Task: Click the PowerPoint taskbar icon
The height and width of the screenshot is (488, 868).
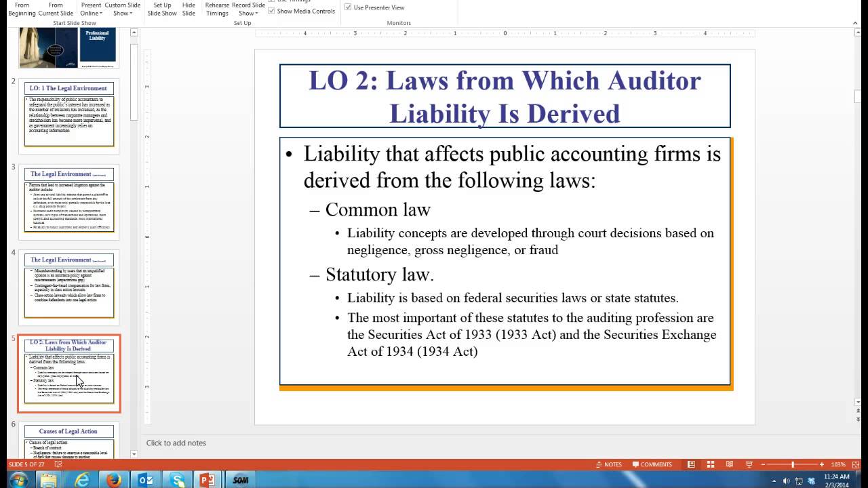Action: [208, 480]
